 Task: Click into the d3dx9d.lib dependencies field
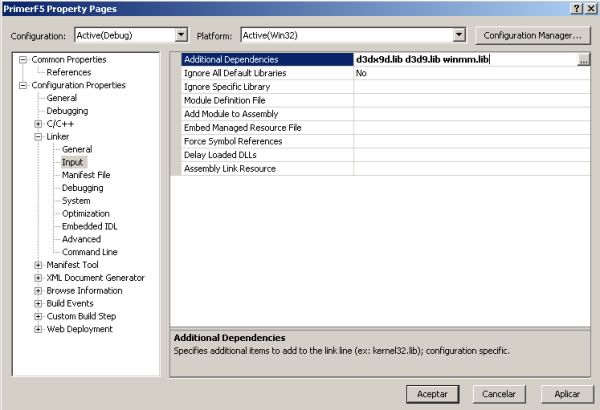tap(465, 60)
